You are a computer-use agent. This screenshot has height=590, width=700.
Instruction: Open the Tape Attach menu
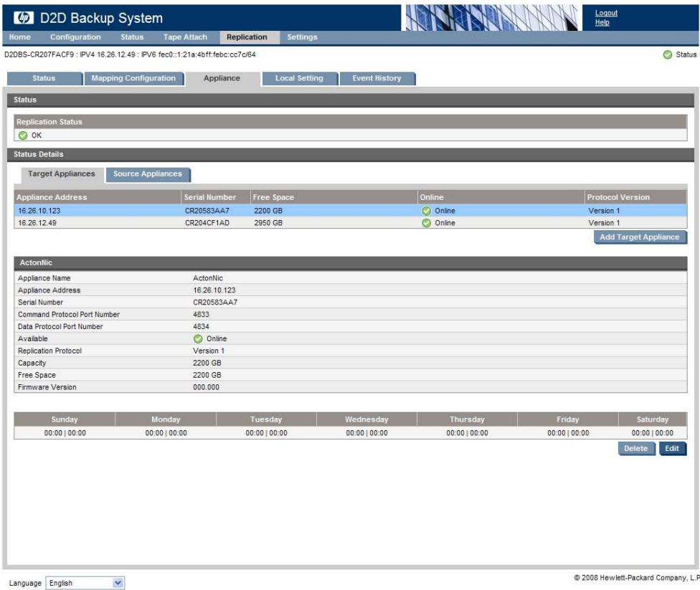point(185,37)
